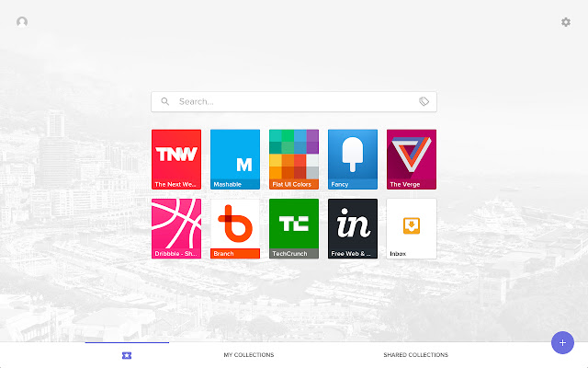Select the bookmarks home tab icon
Image resolution: width=588 pixels, height=368 pixels.
[127, 355]
